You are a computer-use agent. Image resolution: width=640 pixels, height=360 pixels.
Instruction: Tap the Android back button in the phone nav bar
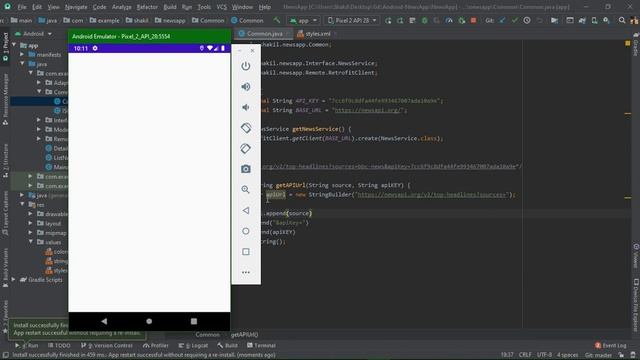coord(104,321)
